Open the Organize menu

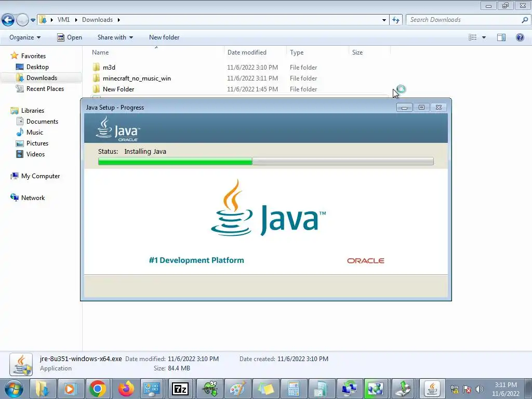[x=25, y=37]
